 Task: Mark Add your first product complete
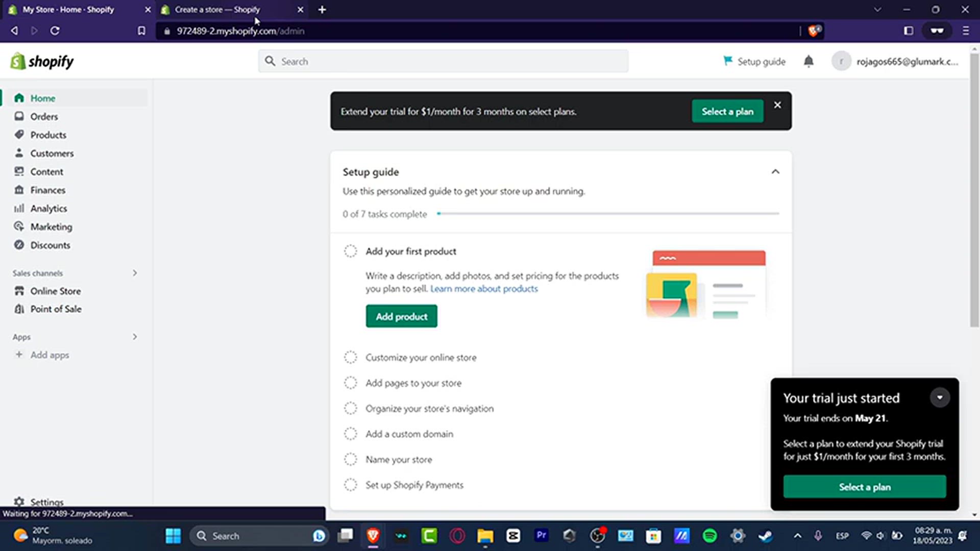coord(351,251)
